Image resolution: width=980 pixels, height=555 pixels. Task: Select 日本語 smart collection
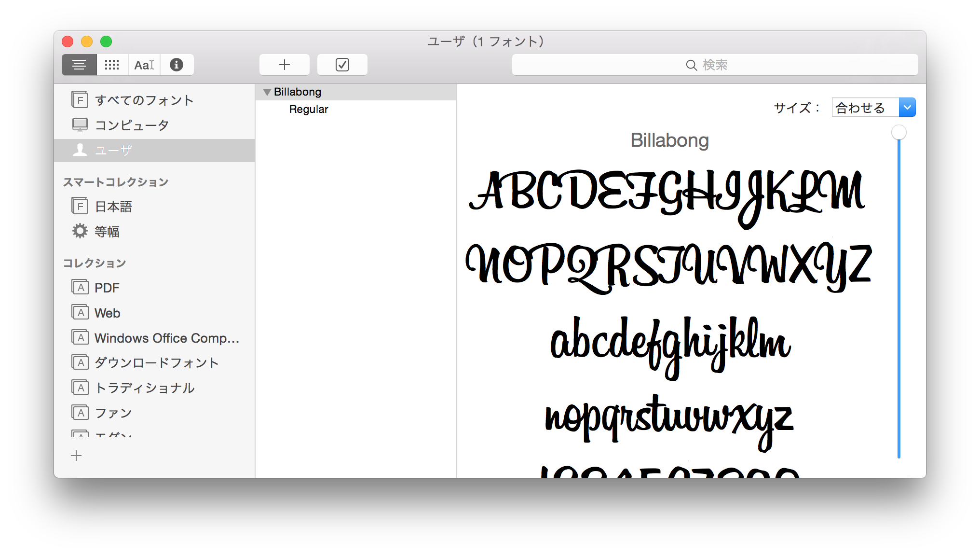(113, 207)
